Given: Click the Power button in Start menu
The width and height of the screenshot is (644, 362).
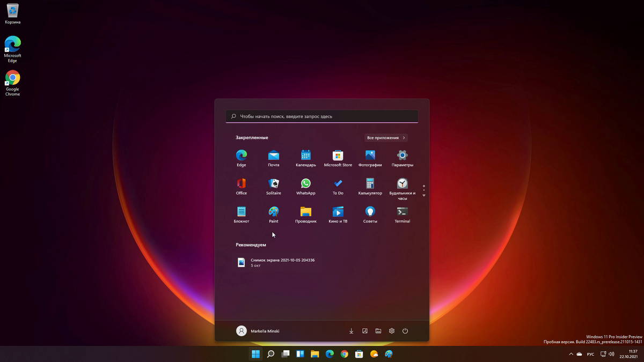Looking at the screenshot, I should (405, 331).
